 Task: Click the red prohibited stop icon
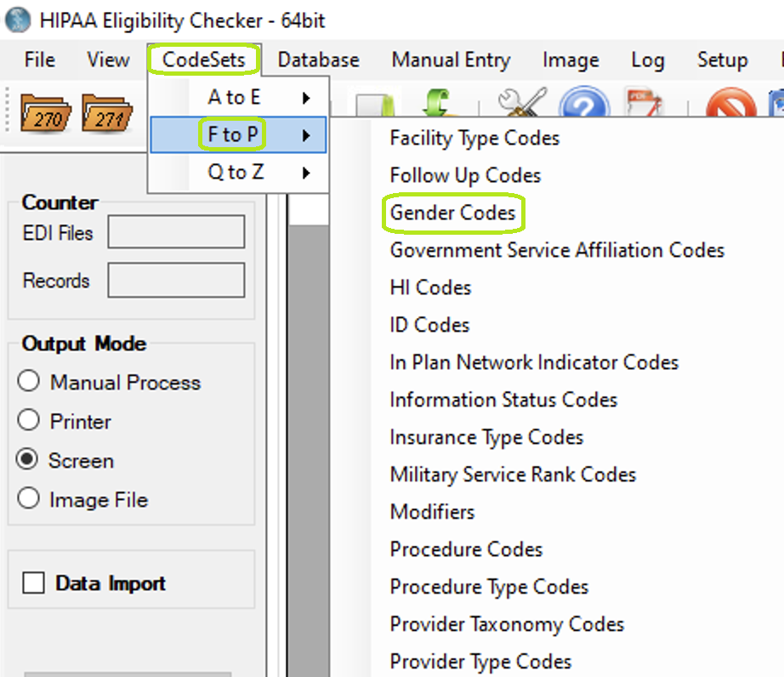point(730,103)
